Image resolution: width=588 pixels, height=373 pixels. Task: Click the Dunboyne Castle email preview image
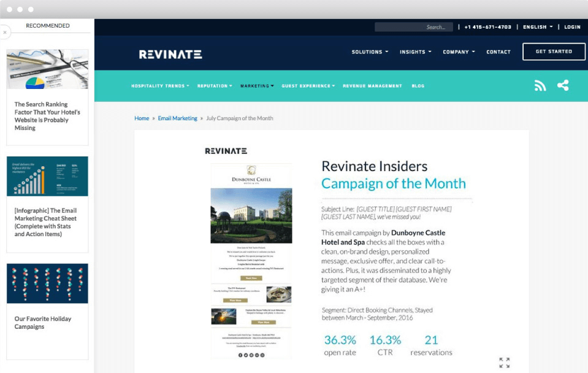[x=251, y=261]
